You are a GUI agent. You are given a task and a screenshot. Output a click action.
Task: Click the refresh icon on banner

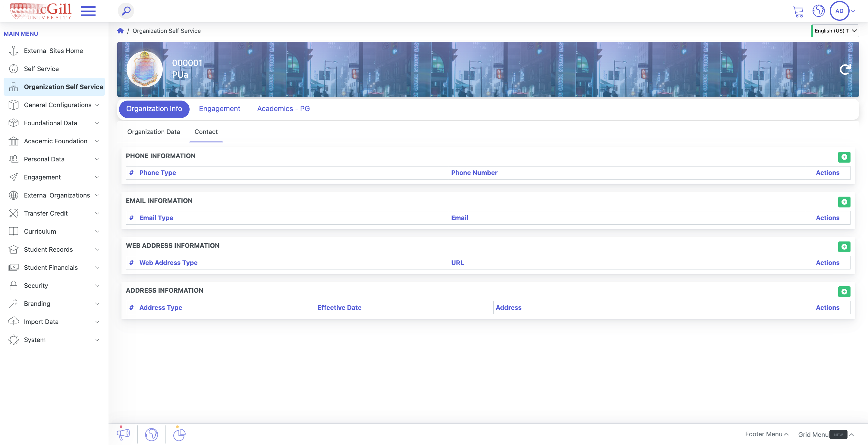tap(845, 69)
